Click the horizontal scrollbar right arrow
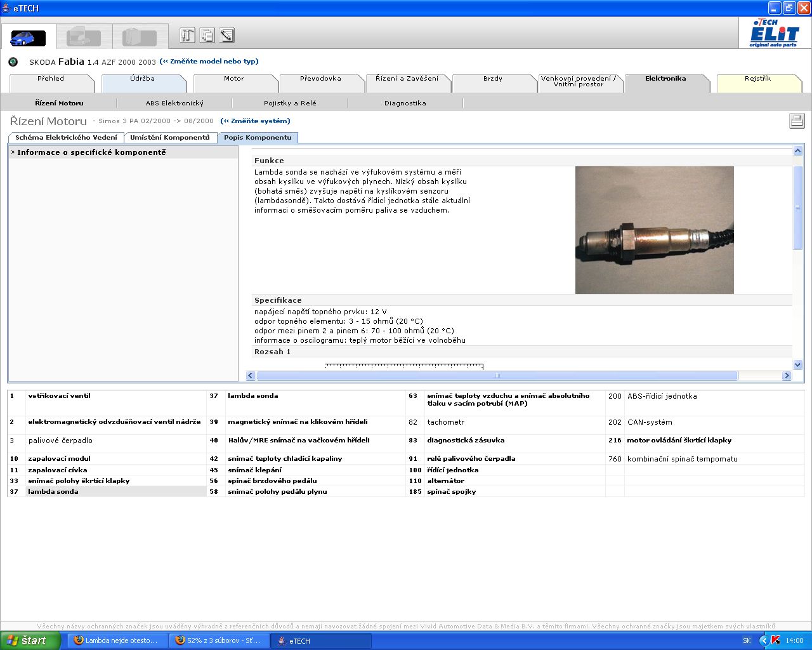Screen dimensions: 812x650 click(787, 376)
